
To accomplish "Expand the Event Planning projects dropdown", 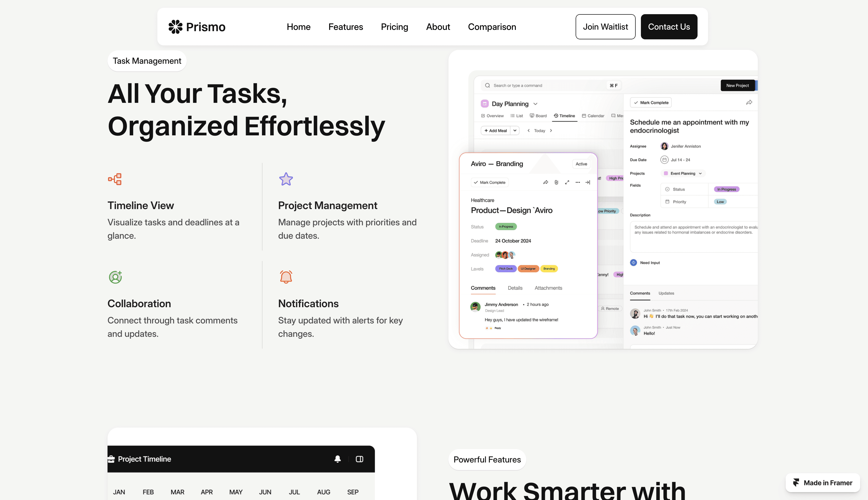I will [700, 173].
